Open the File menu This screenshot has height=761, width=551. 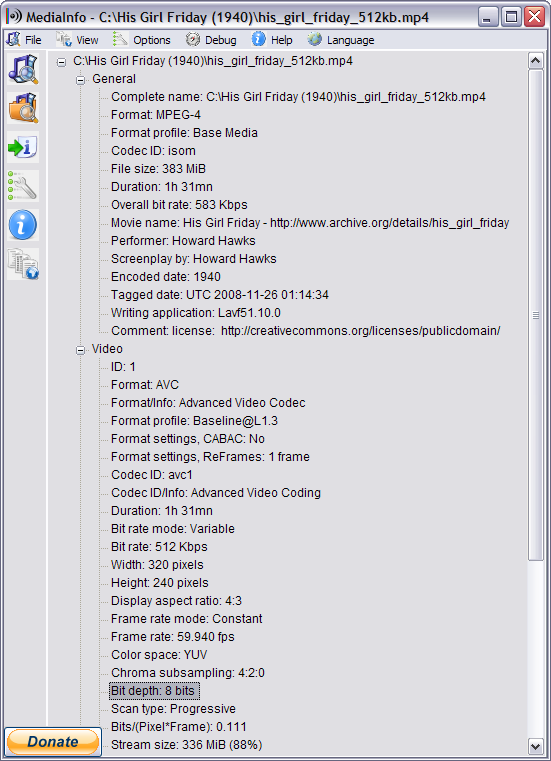[24, 40]
